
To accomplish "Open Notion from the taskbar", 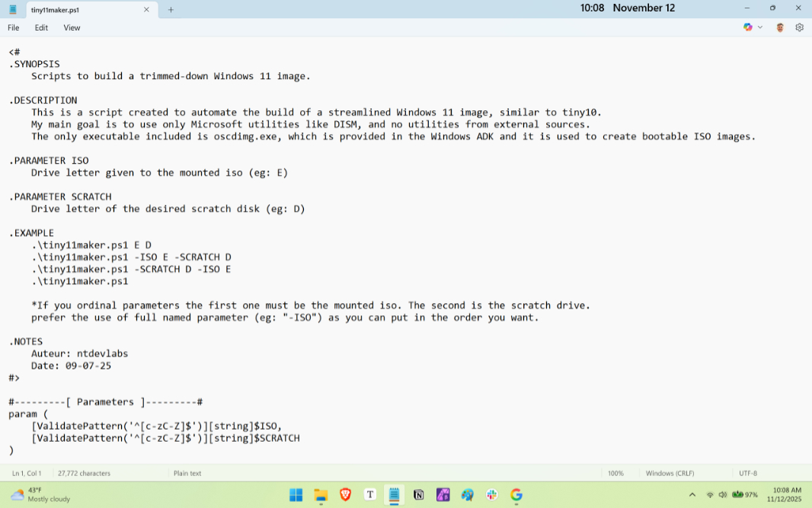I will click(x=418, y=494).
